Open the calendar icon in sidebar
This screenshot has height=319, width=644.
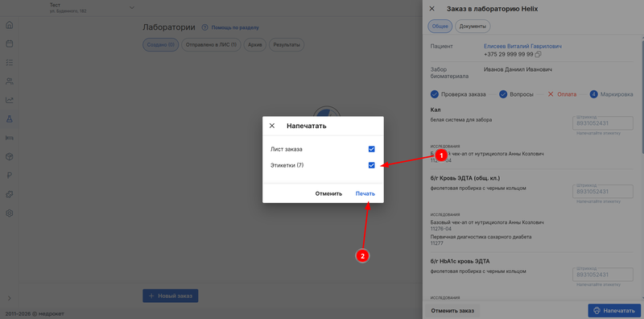point(10,43)
